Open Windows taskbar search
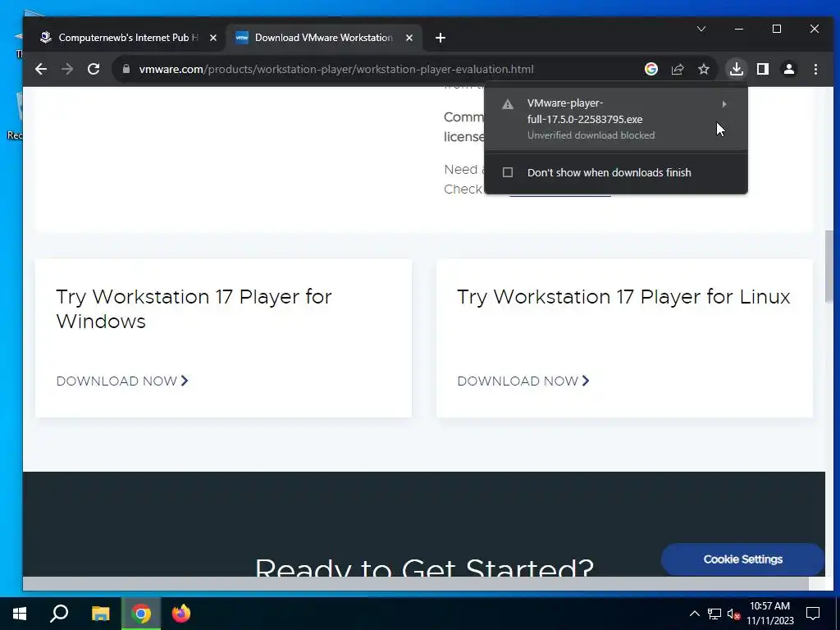This screenshot has width=840, height=630. [x=59, y=614]
